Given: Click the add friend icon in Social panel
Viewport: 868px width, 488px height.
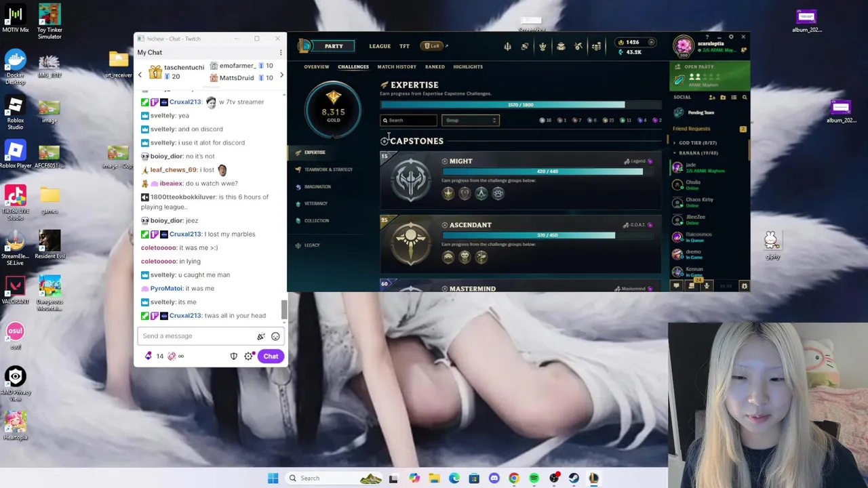Looking at the screenshot, I should click(711, 98).
